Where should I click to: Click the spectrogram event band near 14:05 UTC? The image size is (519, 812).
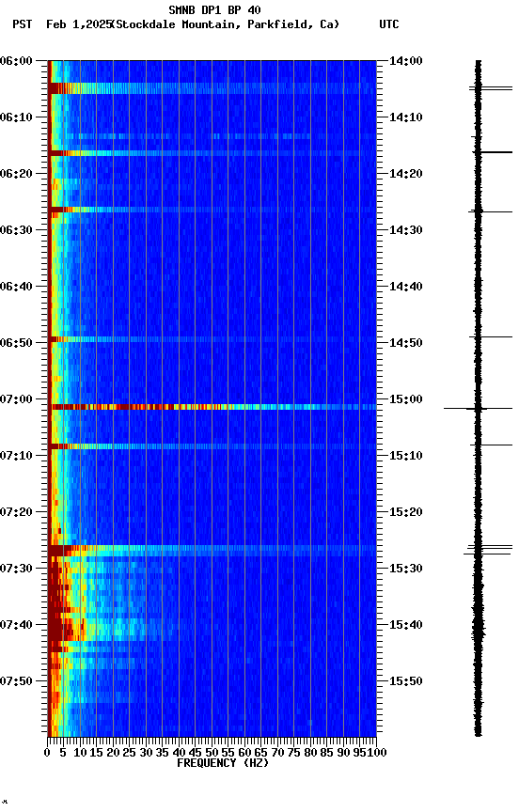coord(212,88)
